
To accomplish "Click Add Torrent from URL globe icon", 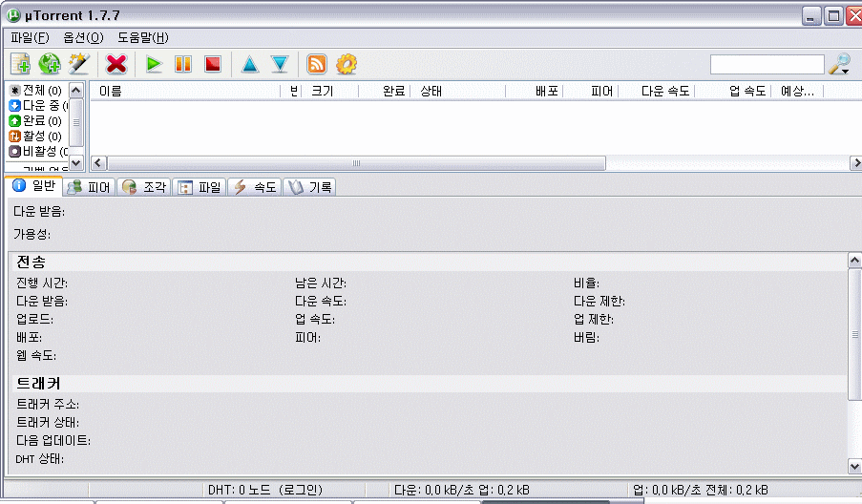I will [50, 64].
